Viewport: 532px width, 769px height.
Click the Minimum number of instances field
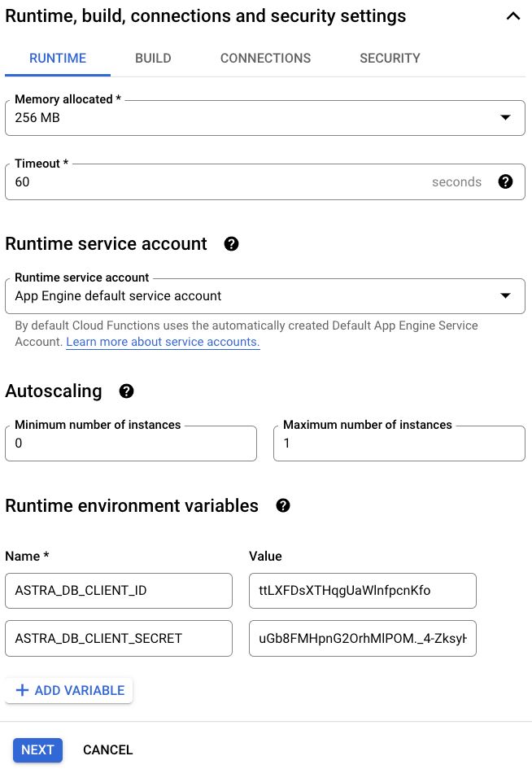pos(131,443)
